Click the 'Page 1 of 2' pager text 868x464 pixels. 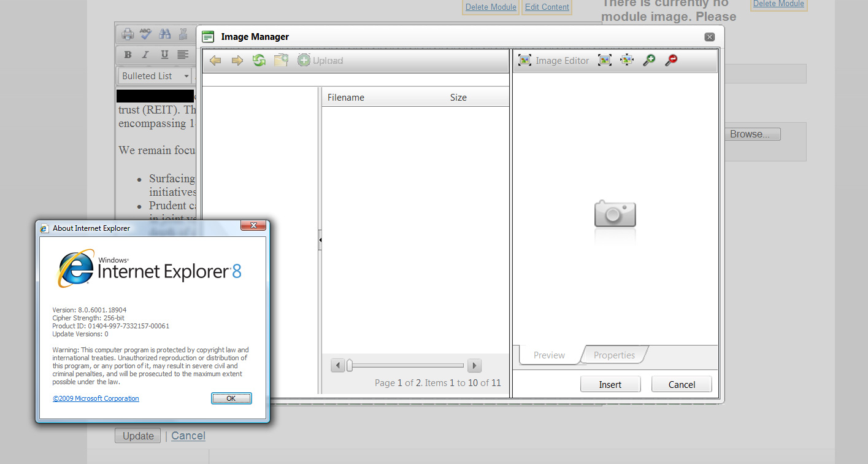point(398,383)
